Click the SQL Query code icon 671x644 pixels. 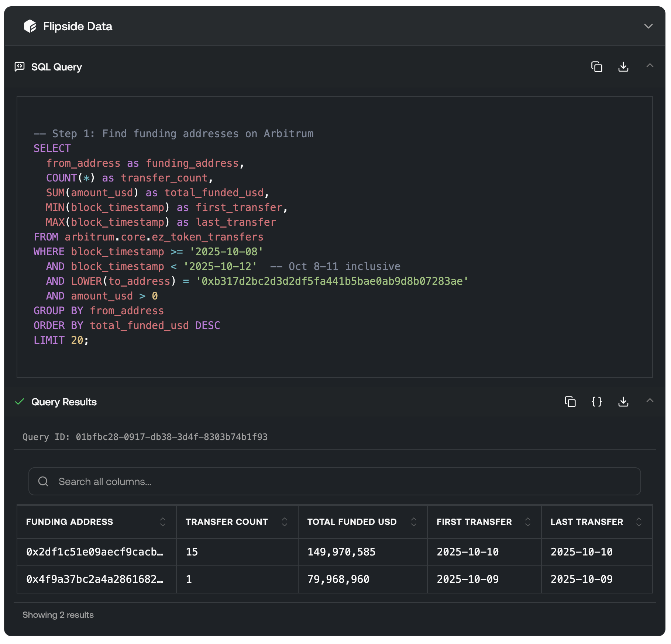coord(20,67)
